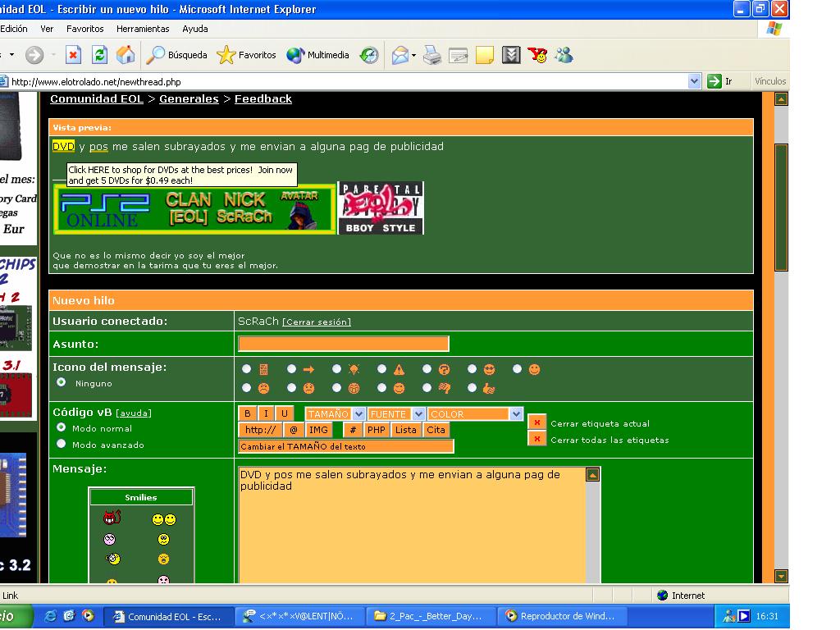Click the Cerrar sesión link

click(317, 322)
